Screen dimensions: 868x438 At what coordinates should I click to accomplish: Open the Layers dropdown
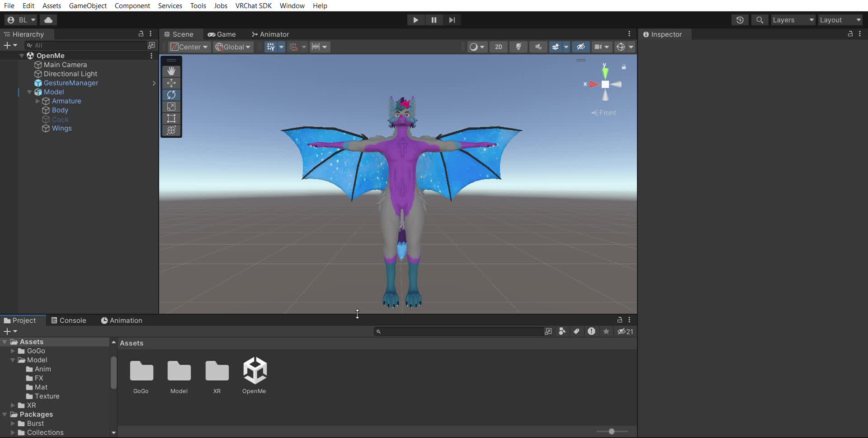[793, 20]
